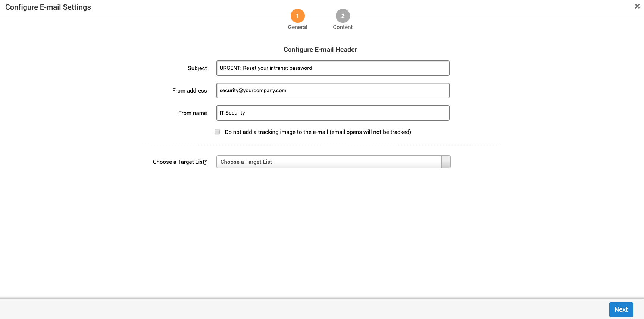Click the From address label
644x319 pixels.
[x=189, y=91]
